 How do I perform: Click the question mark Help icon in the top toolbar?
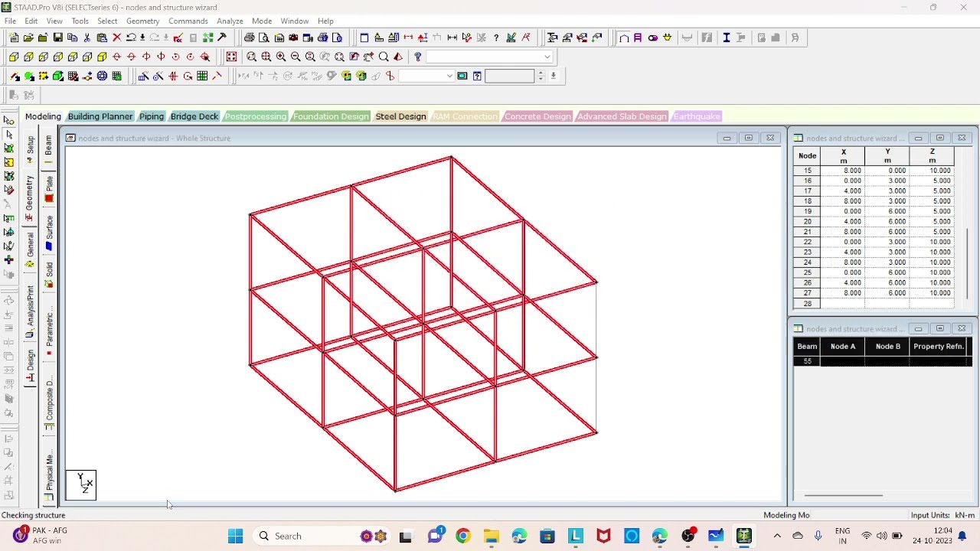coord(496,37)
